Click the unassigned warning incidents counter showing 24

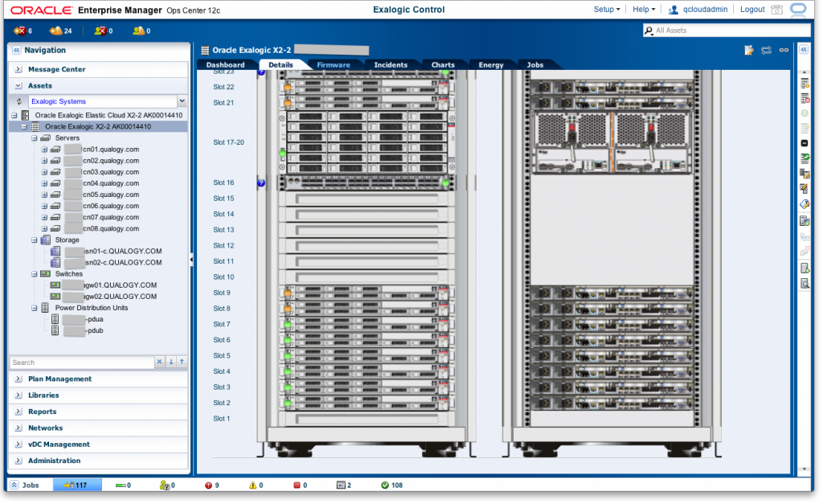60,31
